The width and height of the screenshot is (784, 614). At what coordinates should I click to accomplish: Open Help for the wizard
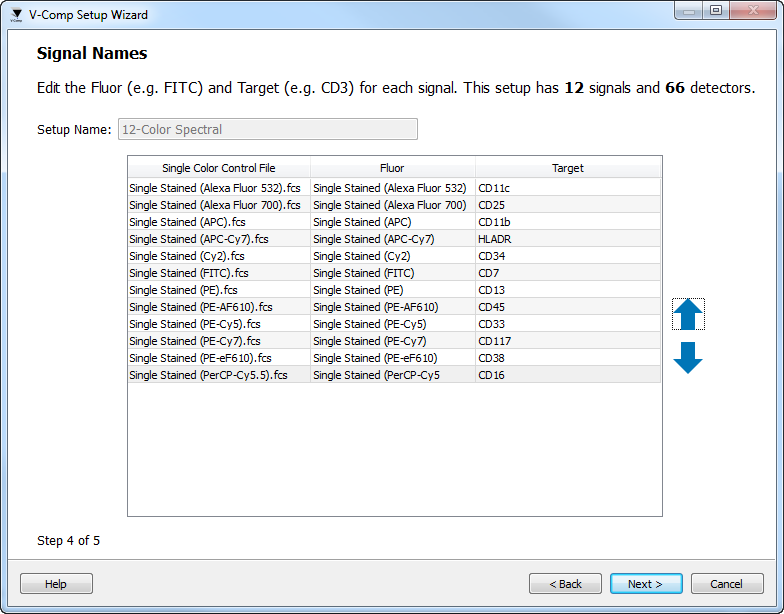click(56, 584)
